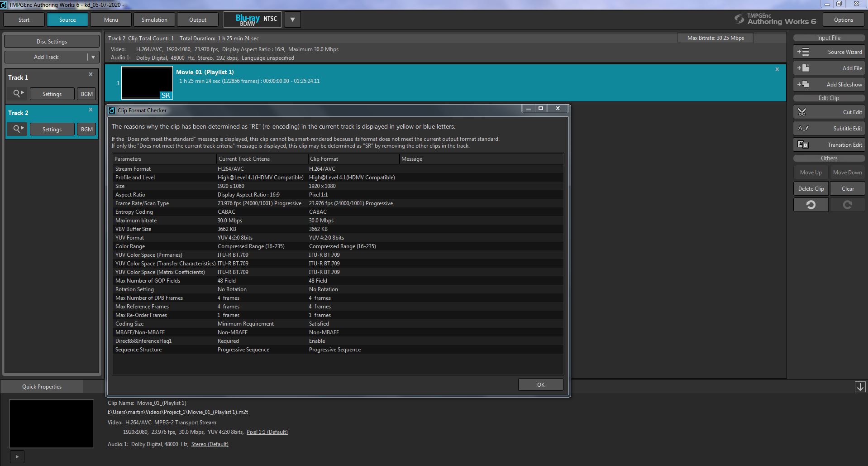Remove Track 2 with its X
The height and width of the screenshot is (466, 868).
[x=91, y=110]
